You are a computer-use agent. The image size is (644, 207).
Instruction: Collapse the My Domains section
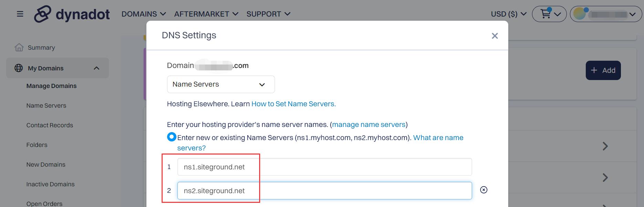pyautogui.click(x=96, y=68)
